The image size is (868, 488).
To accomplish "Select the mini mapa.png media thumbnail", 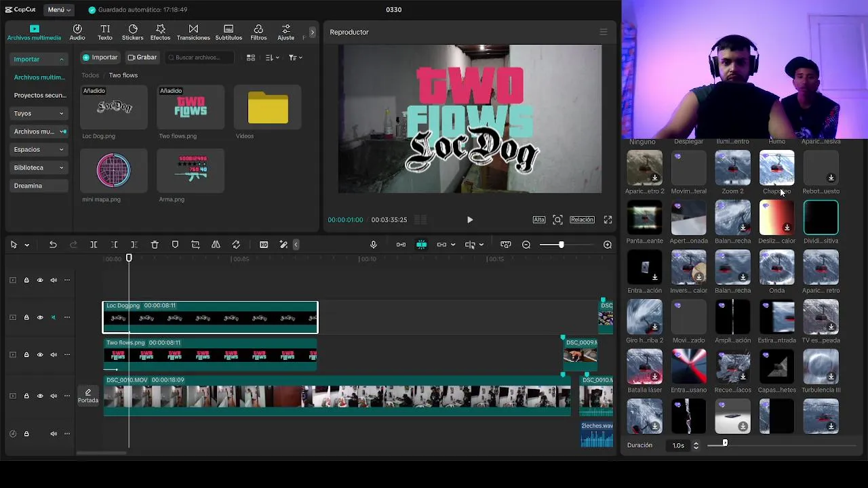I will 113,170.
